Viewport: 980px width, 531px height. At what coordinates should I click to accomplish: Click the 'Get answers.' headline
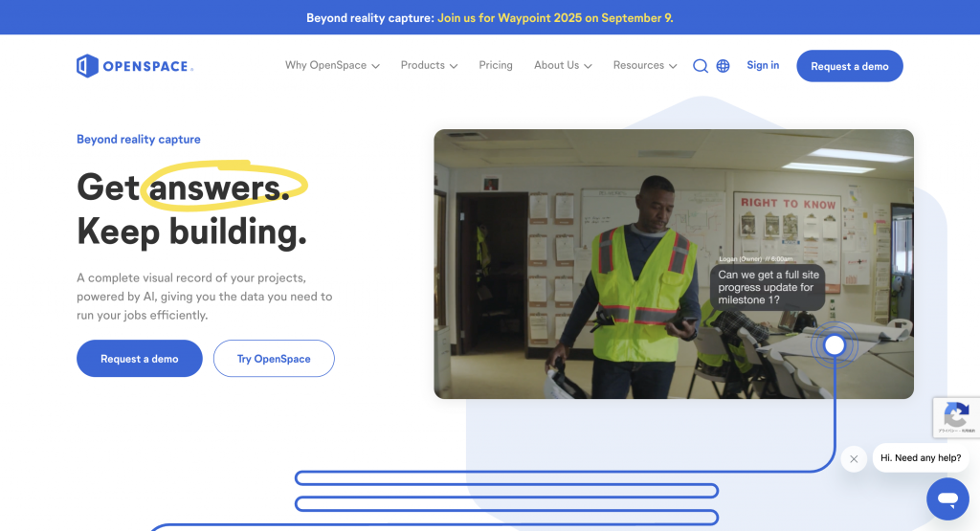click(x=184, y=187)
